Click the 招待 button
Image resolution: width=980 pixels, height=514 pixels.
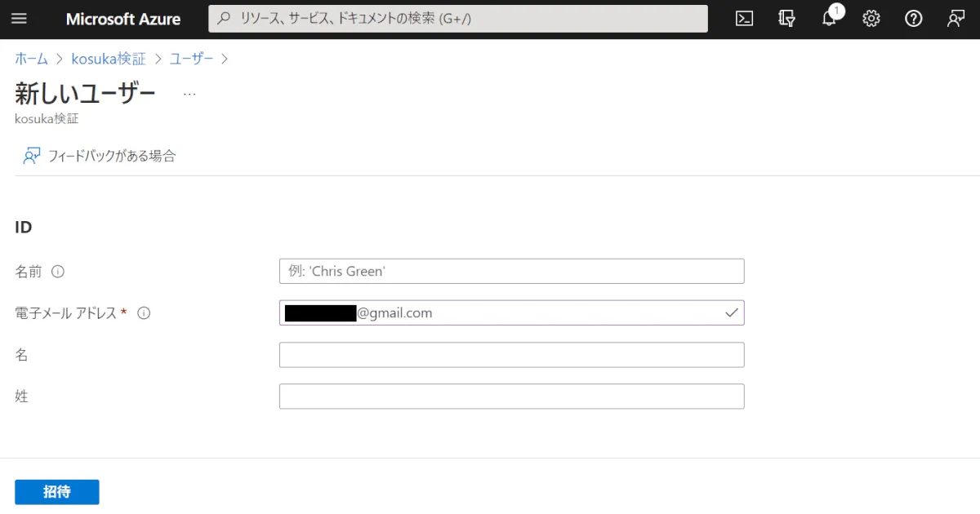click(x=57, y=492)
